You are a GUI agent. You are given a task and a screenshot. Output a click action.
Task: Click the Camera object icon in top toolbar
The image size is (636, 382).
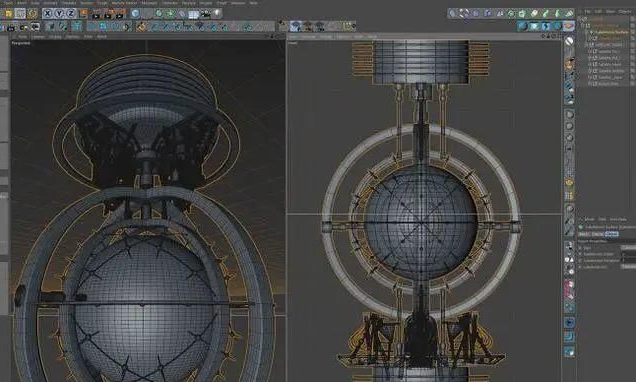coord(206,14)
